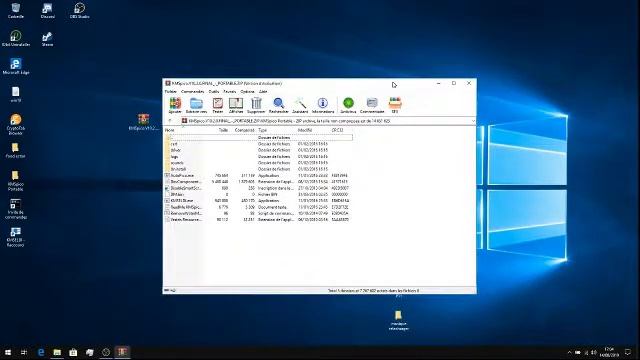Select the OBS Studio desktop shortcut
The height and width of the screenshot is (360, 640).
[79, 11]
